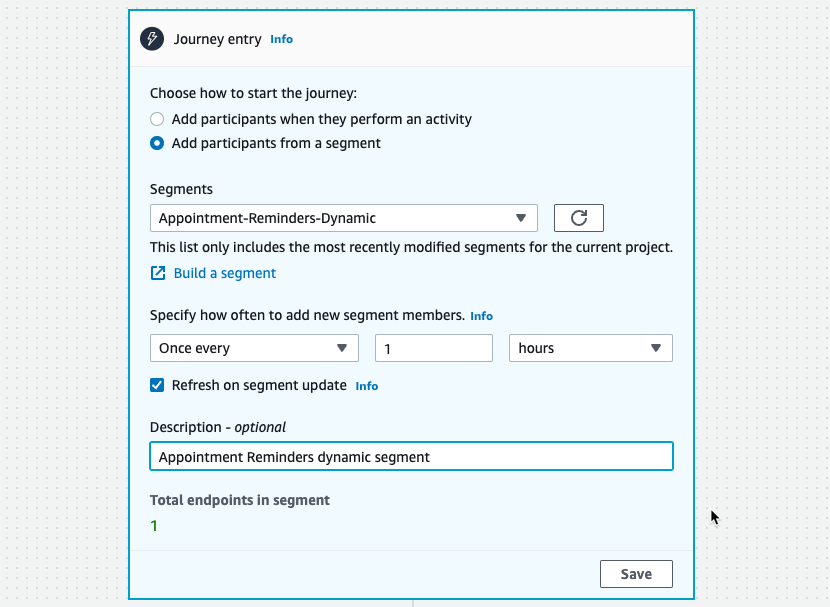The image size is (830, 607).
Task: Select "Add participants from a segment"
Action: (156, 143)
